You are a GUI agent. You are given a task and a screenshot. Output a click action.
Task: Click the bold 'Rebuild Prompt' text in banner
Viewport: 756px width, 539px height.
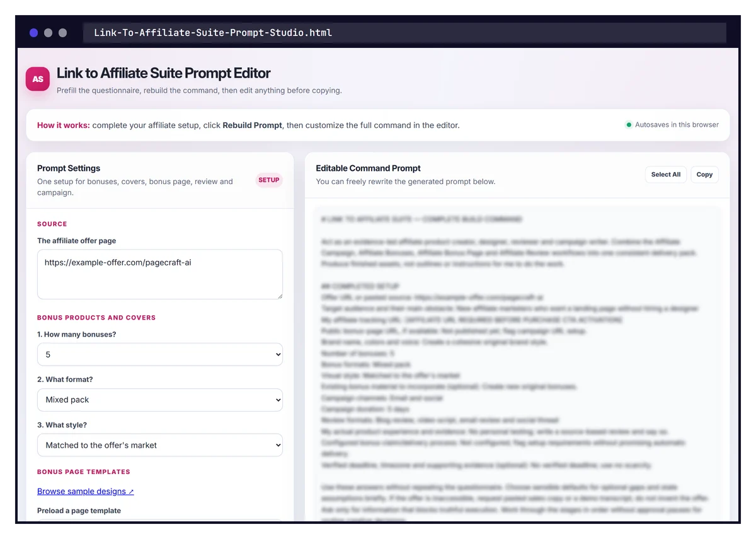[x=253, y=125]
